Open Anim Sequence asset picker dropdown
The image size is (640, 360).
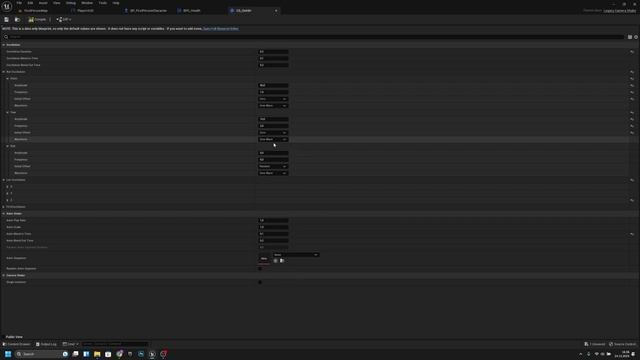(296, 255)
